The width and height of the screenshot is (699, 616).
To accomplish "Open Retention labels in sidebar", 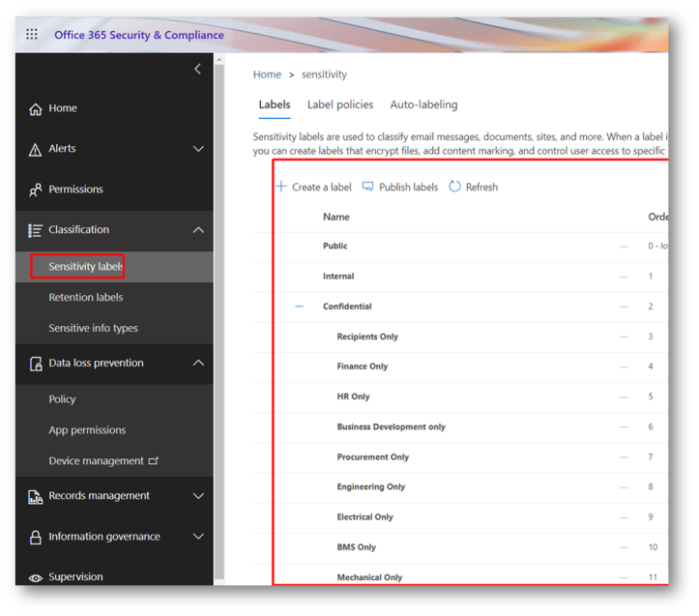I will coord(86,298).
